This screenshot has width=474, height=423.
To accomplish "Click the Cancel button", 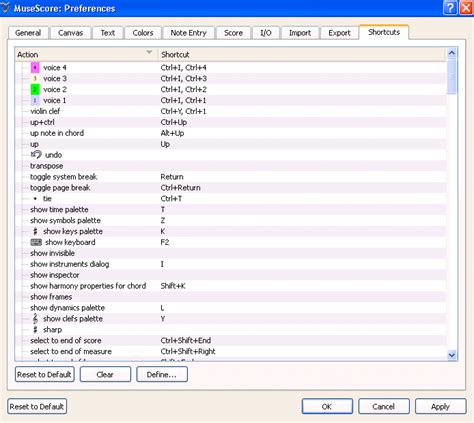I will (x=384, y=407).
